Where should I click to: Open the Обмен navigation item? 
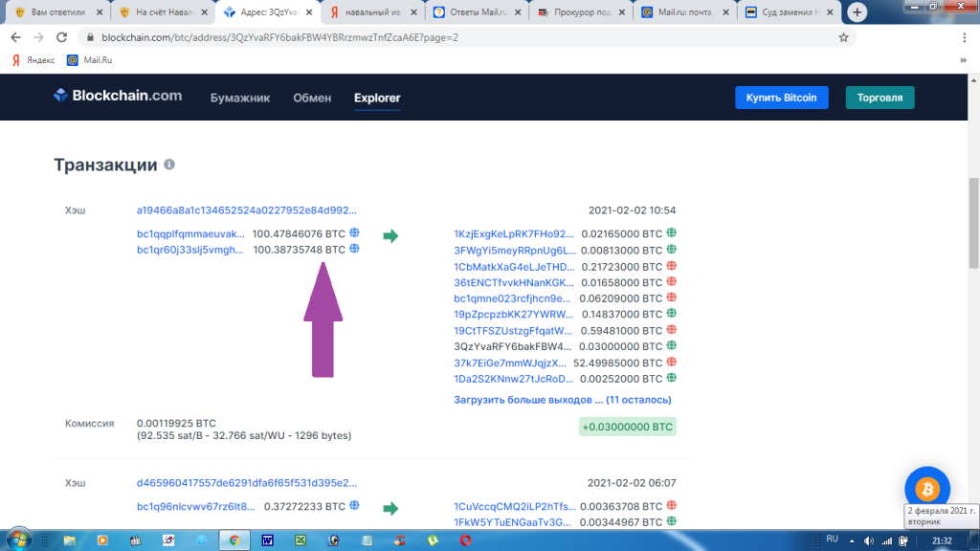312,98
